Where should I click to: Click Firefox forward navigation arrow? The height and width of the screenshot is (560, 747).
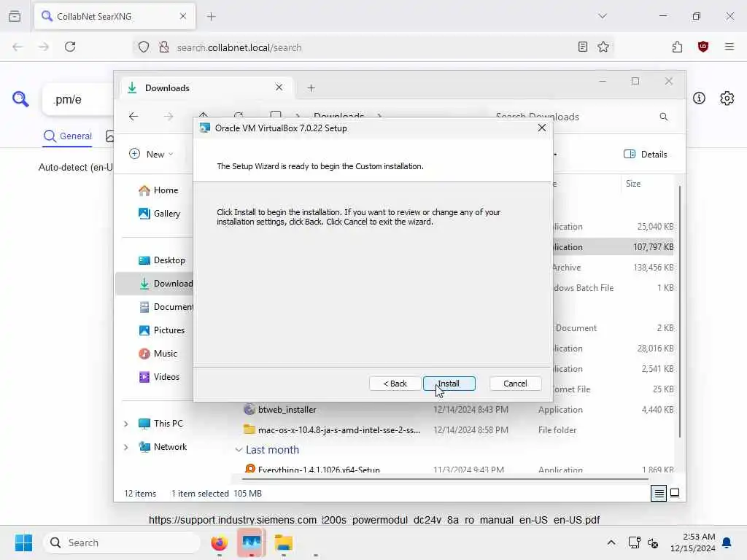[43, 47]
